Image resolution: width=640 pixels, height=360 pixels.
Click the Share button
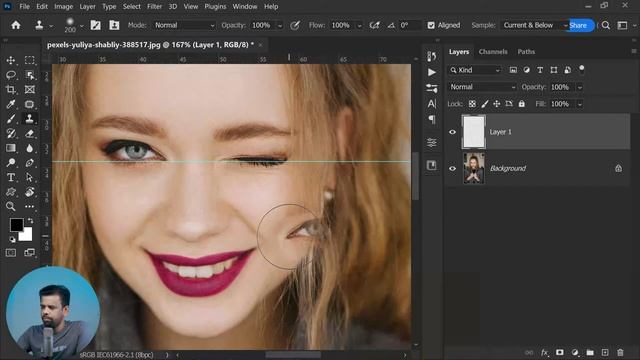[580, 25]
